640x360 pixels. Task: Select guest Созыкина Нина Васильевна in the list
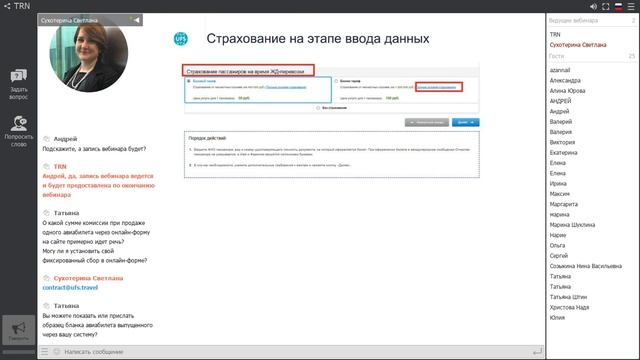(586, 266)
